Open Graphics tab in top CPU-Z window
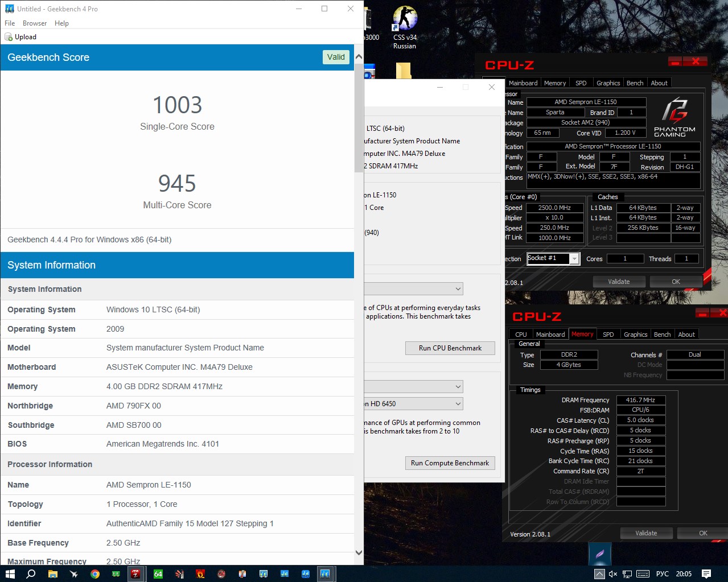Image resolution: width=728 pixels, height=582 pixels. point(608,83)
